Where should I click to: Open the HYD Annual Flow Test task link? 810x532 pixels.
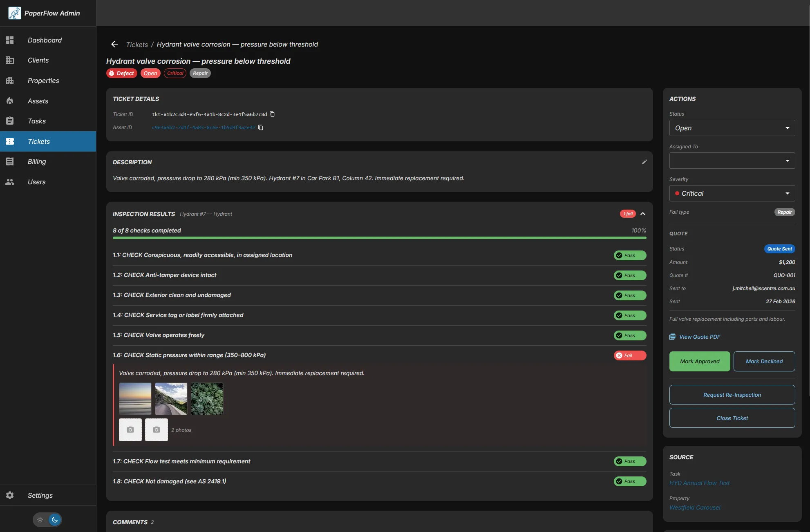pyautogui.click(x=700, y=483)
